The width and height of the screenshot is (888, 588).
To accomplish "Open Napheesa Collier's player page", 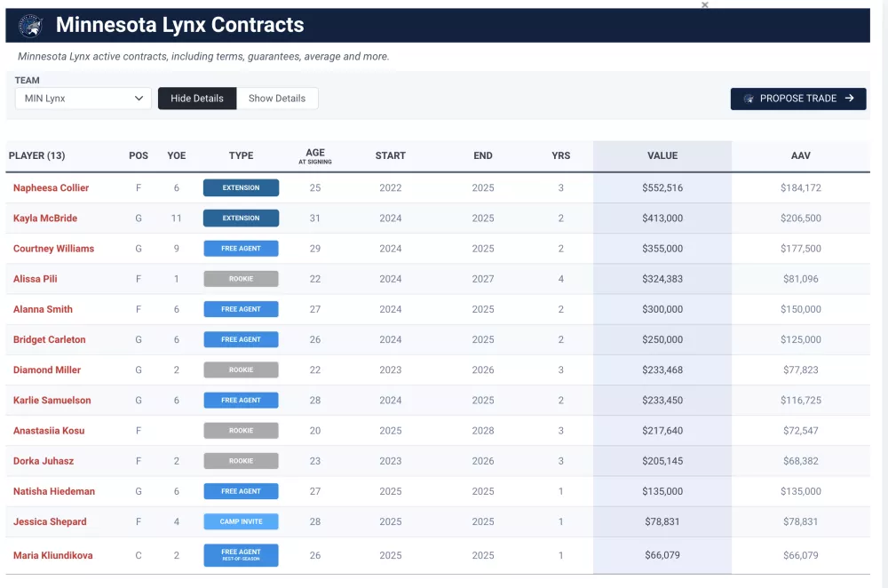I will (51, 188).
